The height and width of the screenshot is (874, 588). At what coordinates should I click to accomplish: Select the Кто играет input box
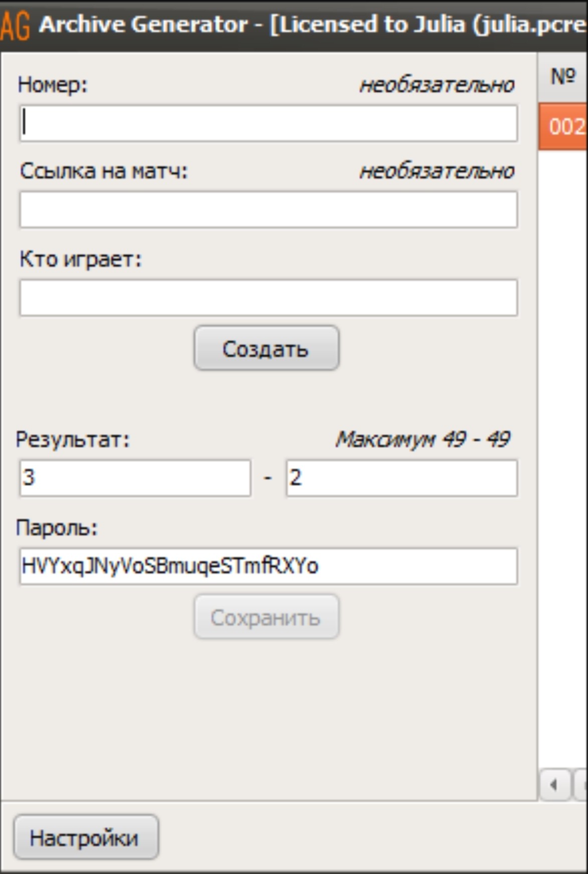(x=268, y=298)
